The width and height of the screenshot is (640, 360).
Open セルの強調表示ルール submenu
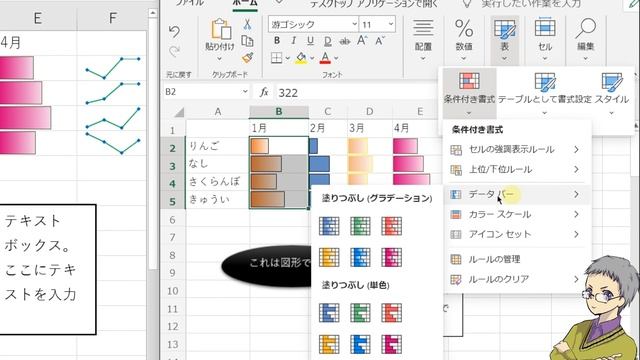(x=516, y=149)
